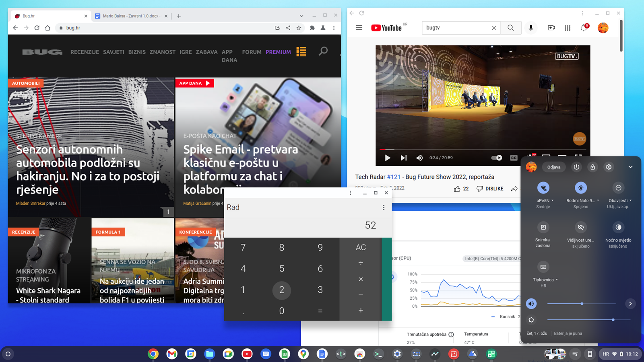Open power menu in quick settings
Image resolution: width=644 pixels, height=362 pixels.
[x=576, y=167]
